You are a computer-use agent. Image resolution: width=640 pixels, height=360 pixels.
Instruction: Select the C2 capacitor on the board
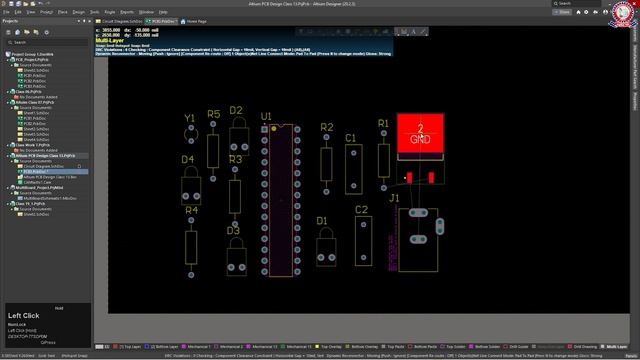pyautogui.click(x=363, y=241)
